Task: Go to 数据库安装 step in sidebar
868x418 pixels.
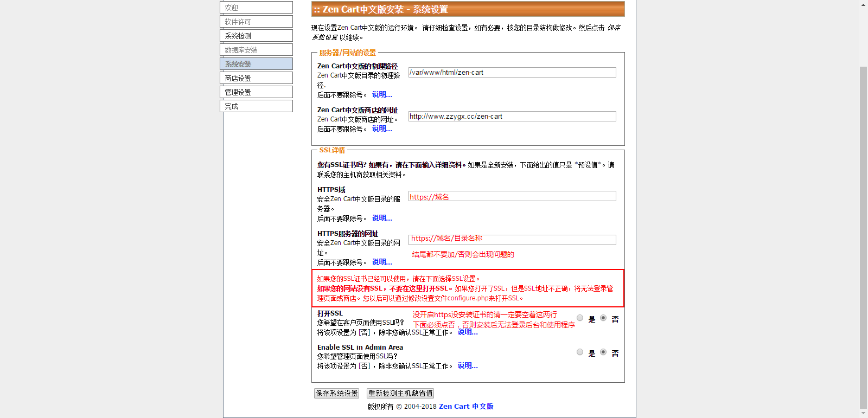Action: tap(256, 50)
